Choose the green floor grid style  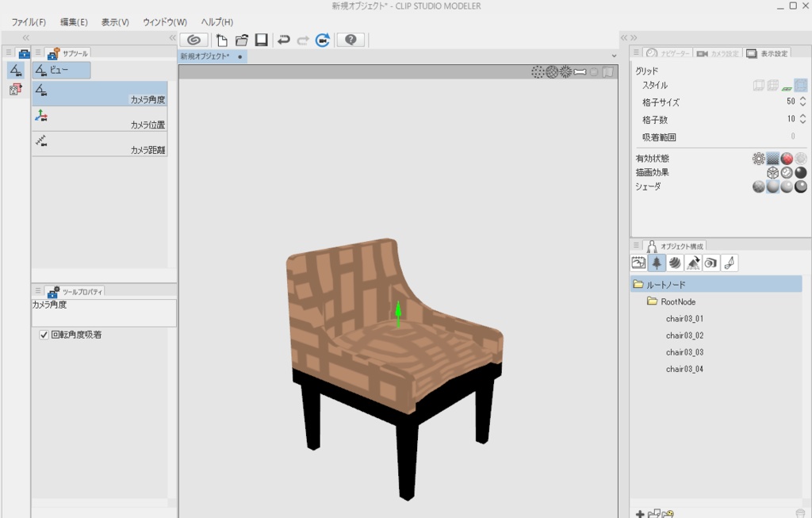787,87
